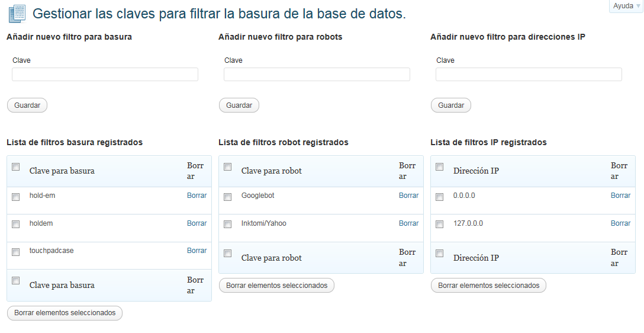Toggle select-all checkbox in IP table footer

coord(439,253)
